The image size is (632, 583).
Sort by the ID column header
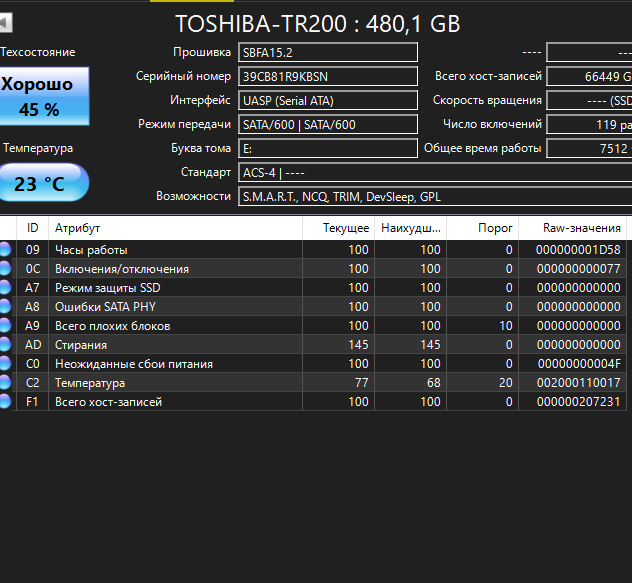pos(32,228)
